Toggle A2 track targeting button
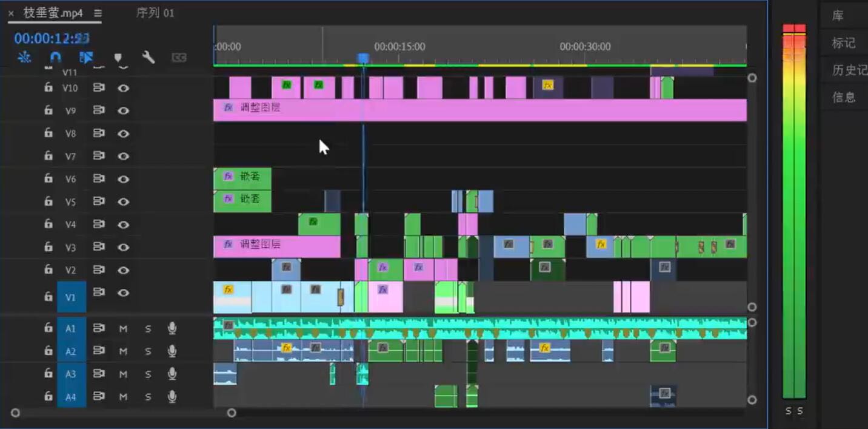Viewport: 868px width, 429px height. pos(72,351)
